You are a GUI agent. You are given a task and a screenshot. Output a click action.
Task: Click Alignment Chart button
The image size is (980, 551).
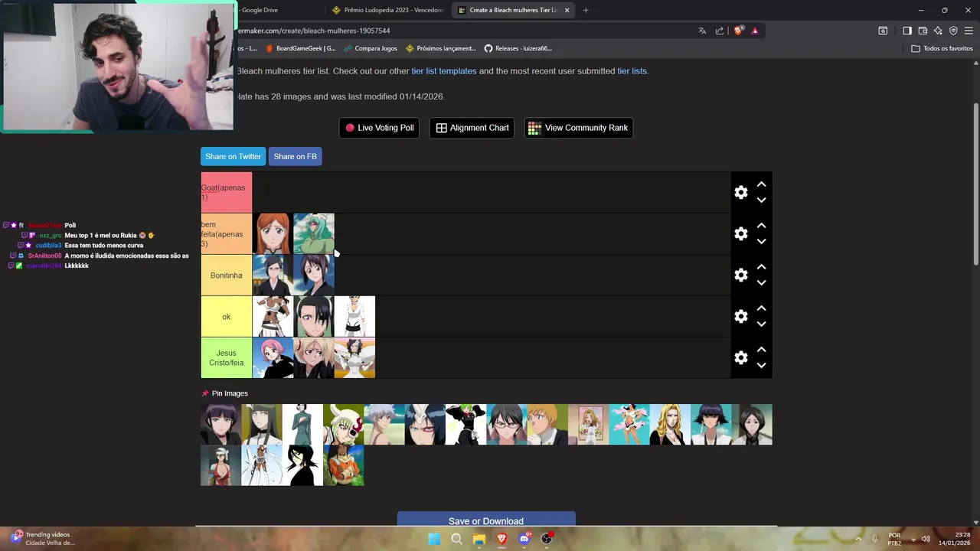coord(472,128)
